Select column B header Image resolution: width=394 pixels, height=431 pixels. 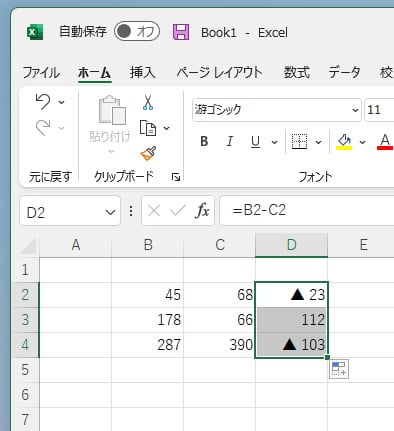click(148, 245)
